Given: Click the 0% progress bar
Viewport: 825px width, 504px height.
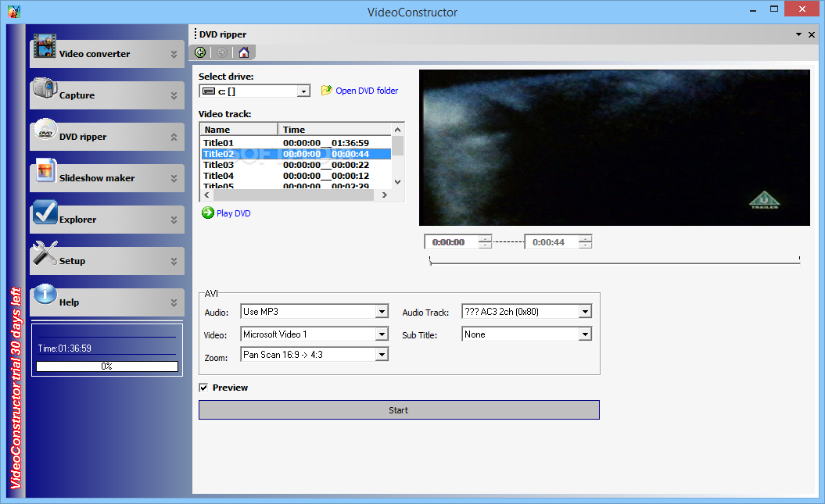Looking at the screenshot, I should 107,366.
